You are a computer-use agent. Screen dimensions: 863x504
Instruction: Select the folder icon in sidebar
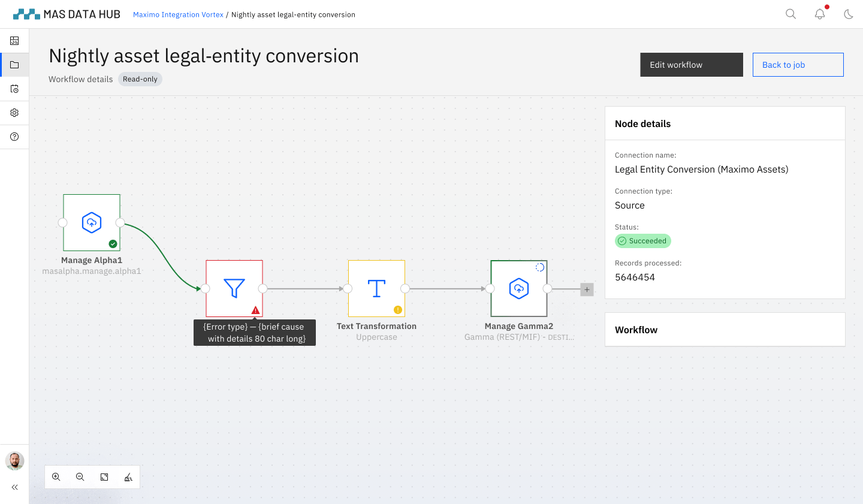[x=14, y=65]
